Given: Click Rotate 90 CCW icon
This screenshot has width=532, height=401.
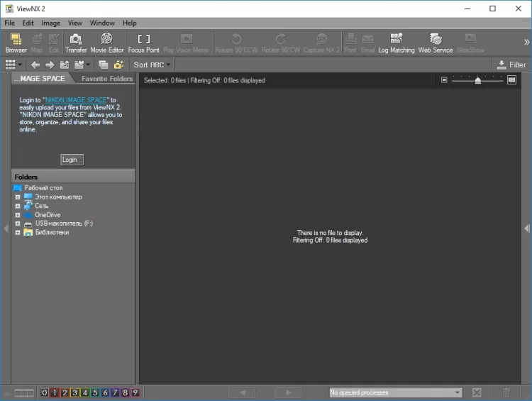Looking at the screenshot, I should pos(236,43).
